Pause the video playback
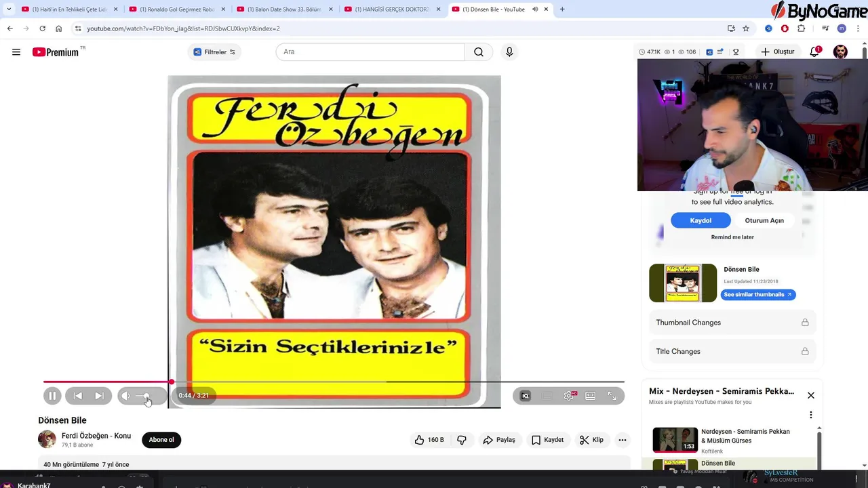The image size is (868, 488). (x=52, y=396)
